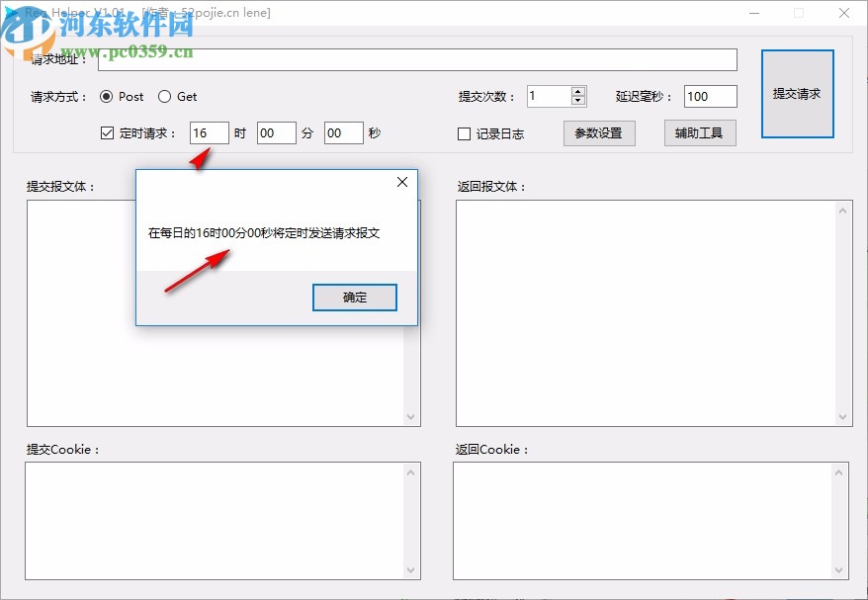Select the Post request method
The image size is (868, 600).
pyautogui.click(x=109, y=97)
